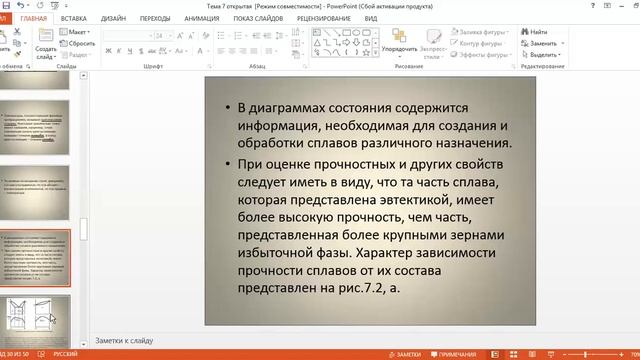Center the paragraph text

pyautogui.click(x=232, y=51)
